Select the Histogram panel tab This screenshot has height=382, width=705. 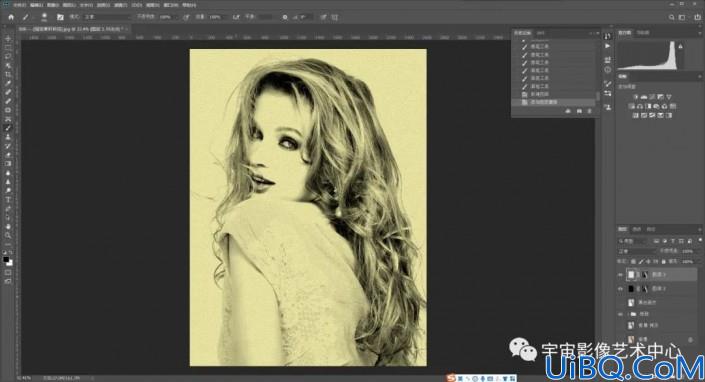pyautogui.click(x=625, y=33)
